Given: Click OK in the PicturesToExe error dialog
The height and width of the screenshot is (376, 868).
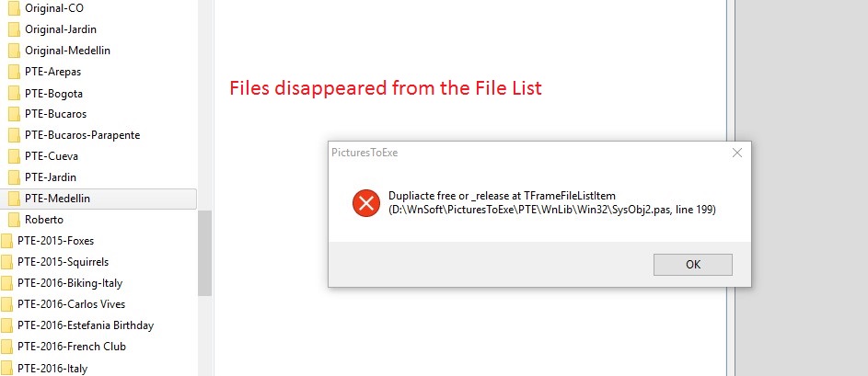Looking at the screenshot, I should tap(692, 265).
